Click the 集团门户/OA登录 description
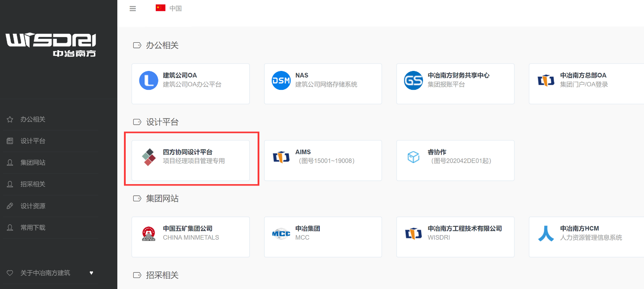644x289 pixels. pos(584,84)
